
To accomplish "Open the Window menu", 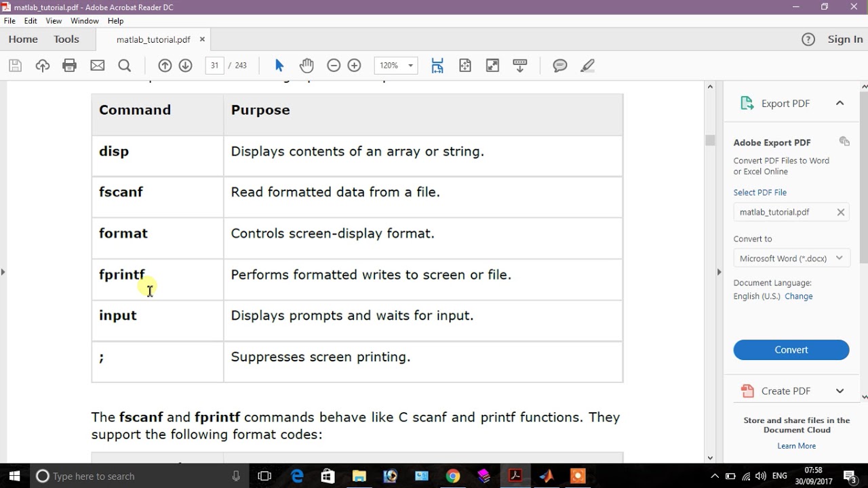I will [85, 21].
